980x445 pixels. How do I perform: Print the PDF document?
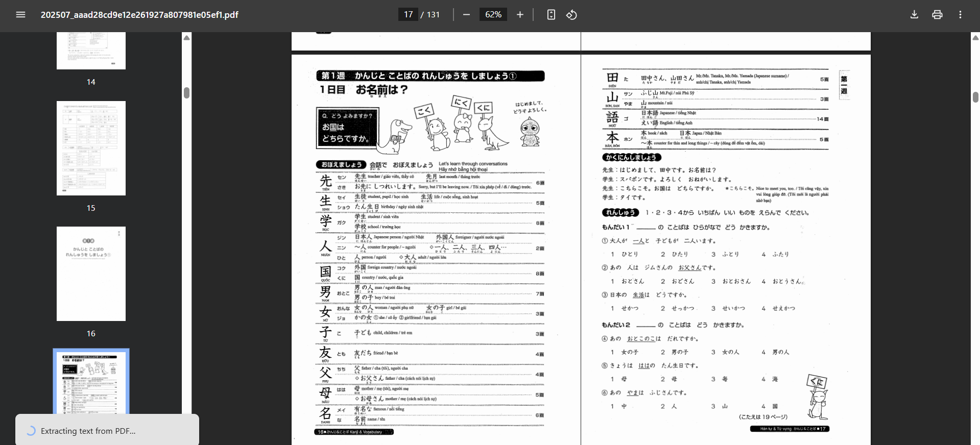[937, 15]
